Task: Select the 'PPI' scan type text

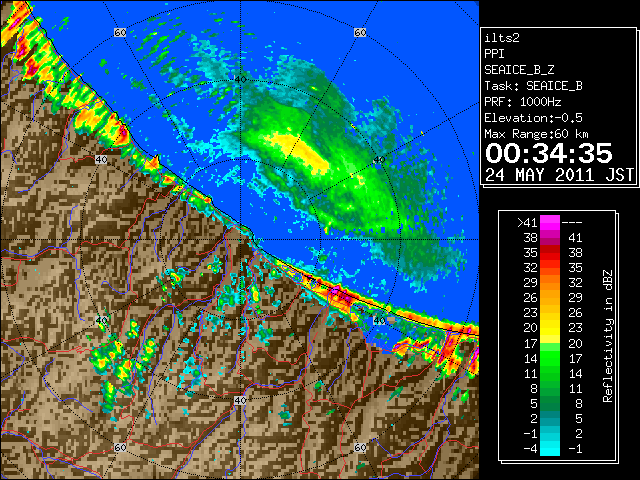Action: click(x=494, y=54)
